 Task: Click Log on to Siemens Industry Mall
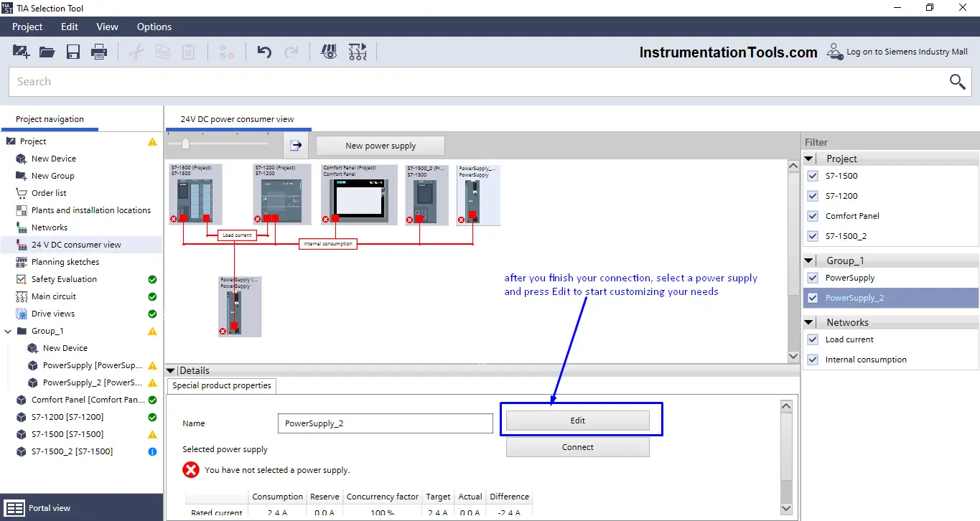point(907,52)
